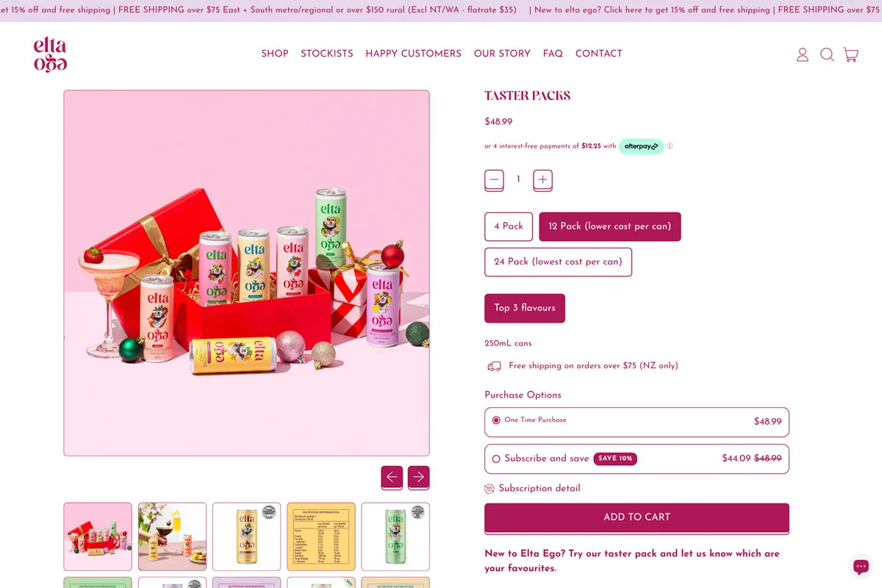Screen dimensions: 882x588
Task: Open the SHOP menu
Action: tap(275, 54)
